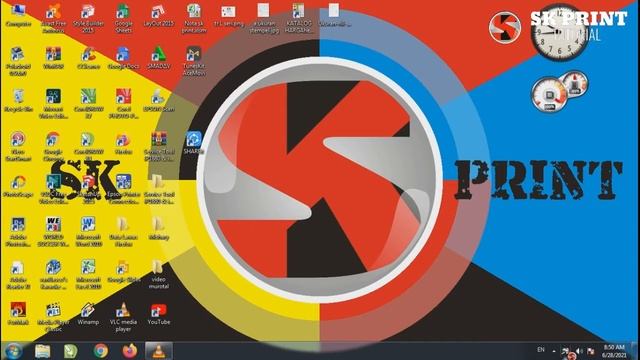Open the Recycle Bin
640x360 pixels.
pos(18,101)
